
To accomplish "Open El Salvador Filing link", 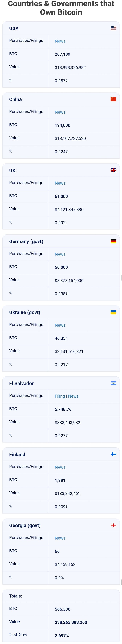I will coord(60,396).
